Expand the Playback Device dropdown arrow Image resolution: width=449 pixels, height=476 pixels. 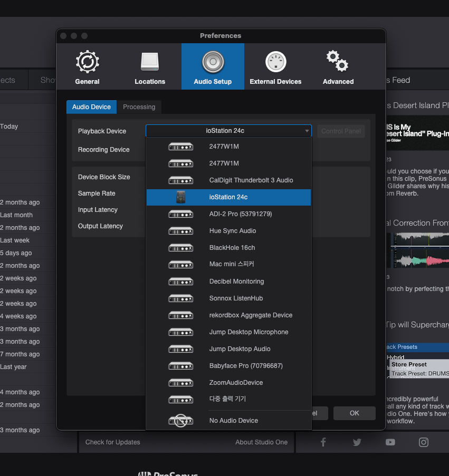point(307,131)
